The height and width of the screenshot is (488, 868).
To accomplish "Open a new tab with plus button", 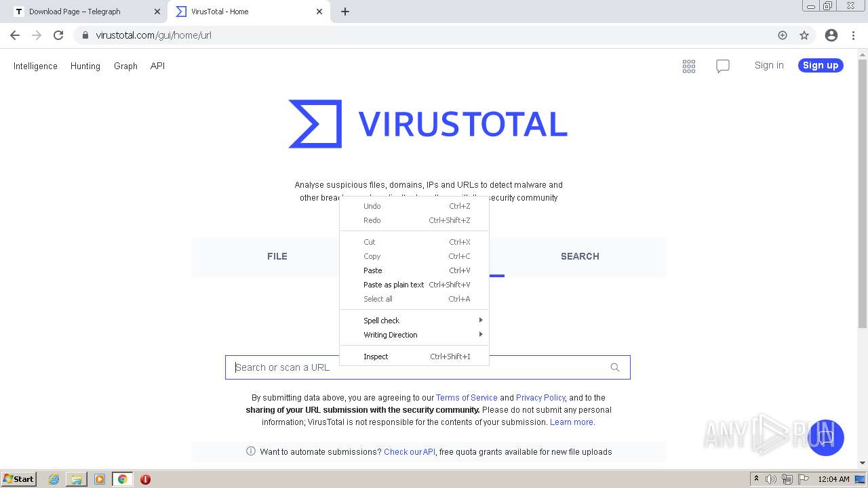I will click(345, 12).
